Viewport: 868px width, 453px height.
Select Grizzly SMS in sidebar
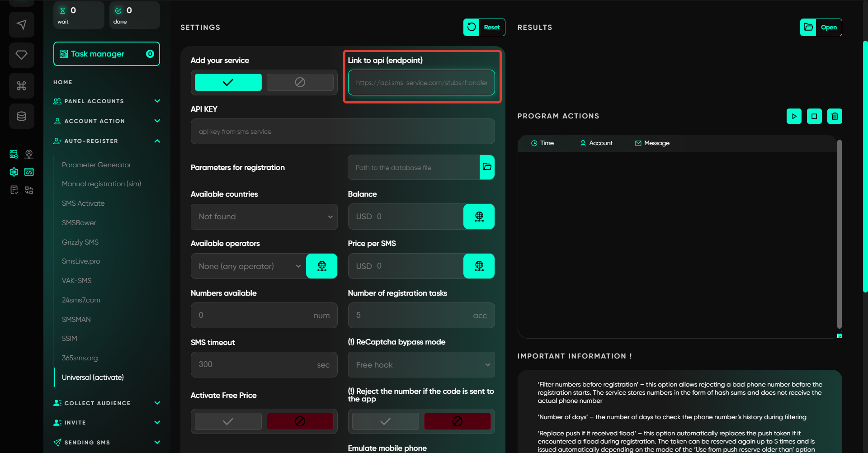(x=80, y=242)
